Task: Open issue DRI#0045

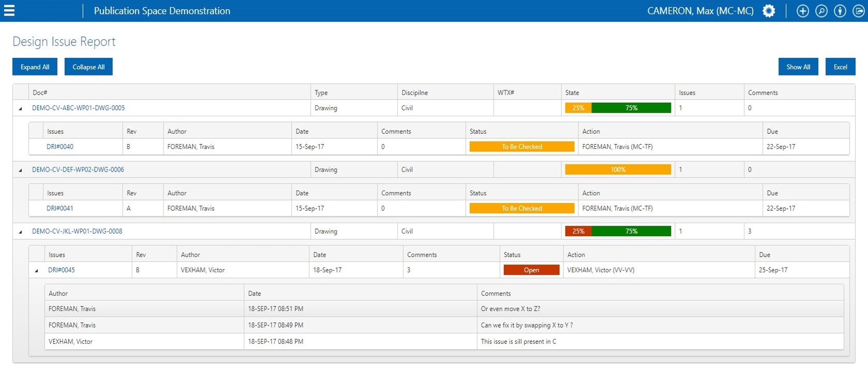Action: (x=62, y=270)
